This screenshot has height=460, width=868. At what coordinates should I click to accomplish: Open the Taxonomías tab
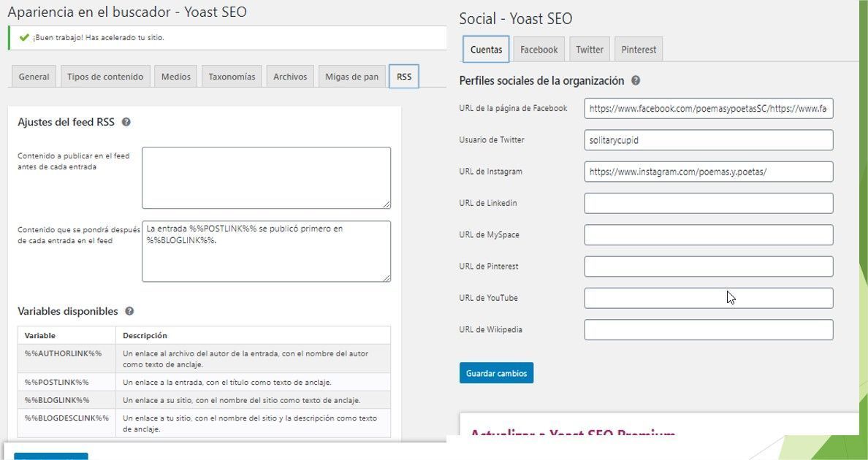tap(232, 77)
